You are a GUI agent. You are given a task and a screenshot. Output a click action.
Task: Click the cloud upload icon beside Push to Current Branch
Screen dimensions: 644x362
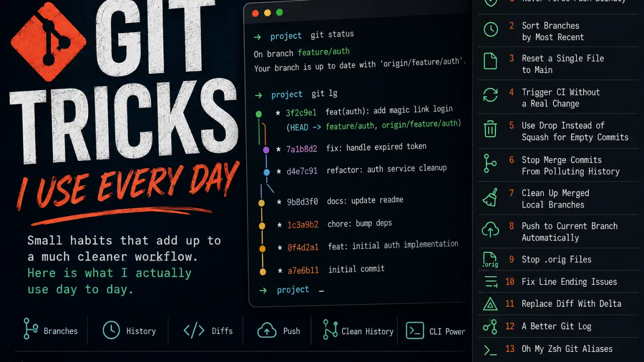[490, 230]
